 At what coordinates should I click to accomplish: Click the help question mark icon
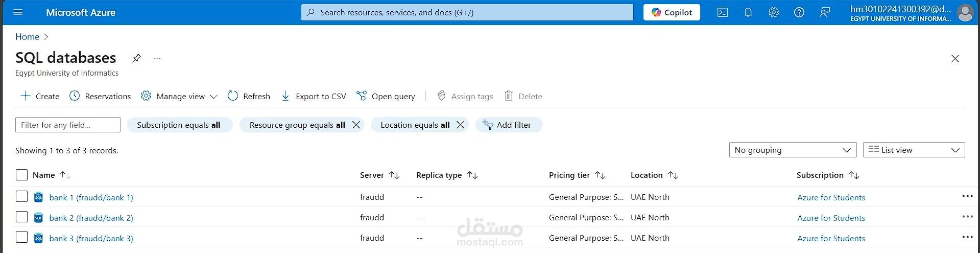click(x=799, y=12)
